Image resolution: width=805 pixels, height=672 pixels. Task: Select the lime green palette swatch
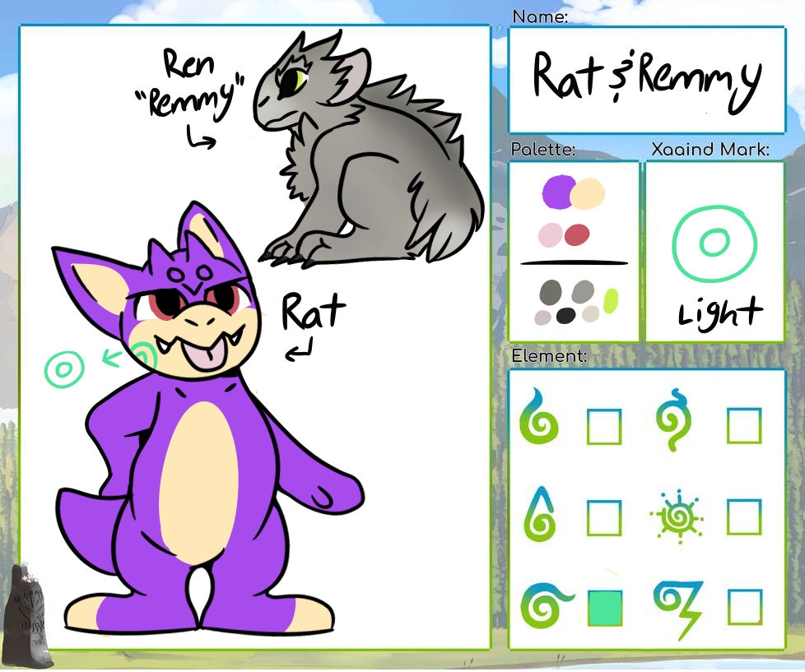[x=610, y=300]
